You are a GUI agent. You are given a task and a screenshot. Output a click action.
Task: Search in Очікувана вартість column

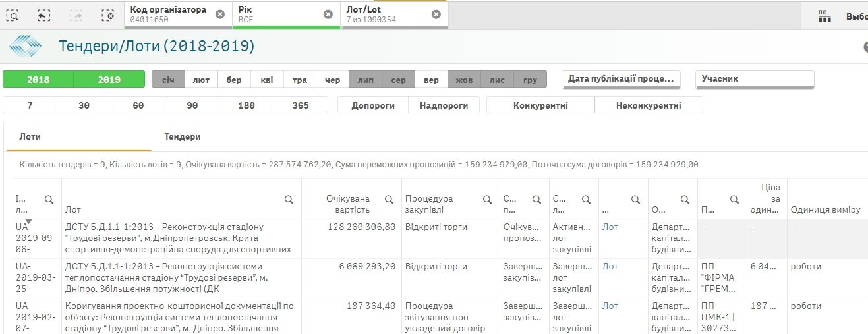click(x=389, y=199)
